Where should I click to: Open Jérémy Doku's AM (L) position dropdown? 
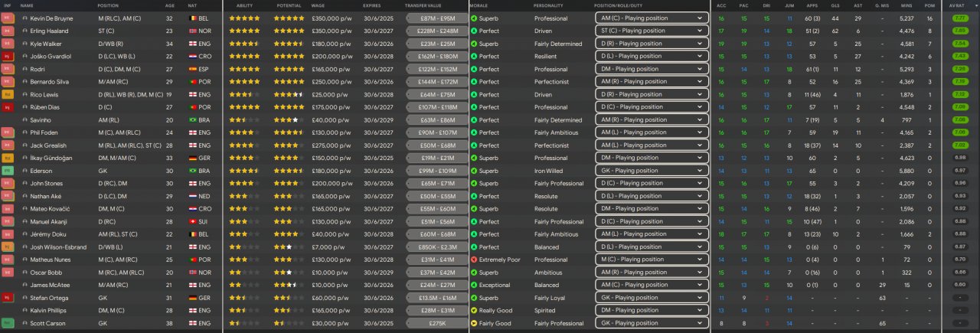pos(652,234)
